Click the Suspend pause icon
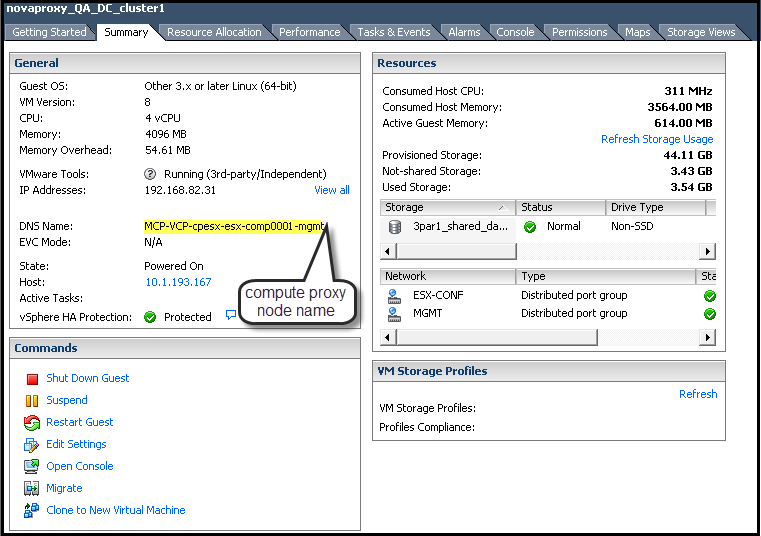 30,401
